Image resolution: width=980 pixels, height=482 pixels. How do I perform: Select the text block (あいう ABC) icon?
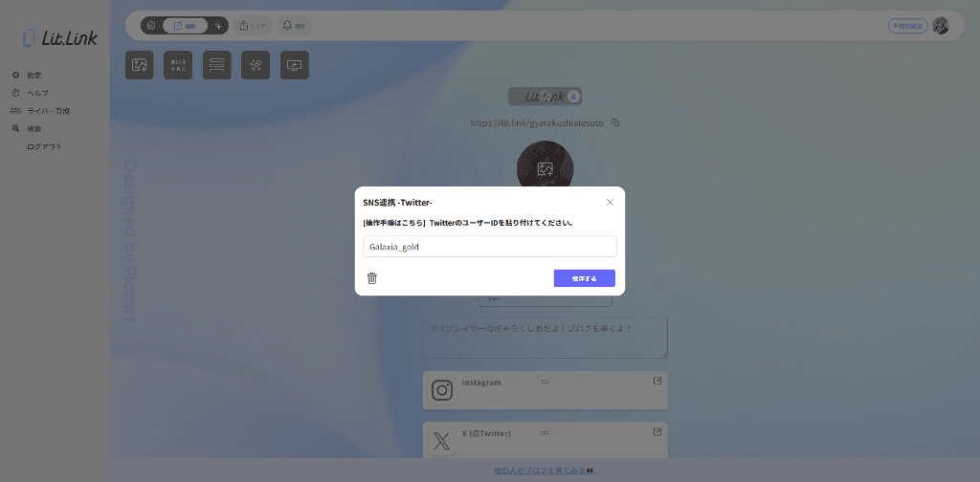178,65
